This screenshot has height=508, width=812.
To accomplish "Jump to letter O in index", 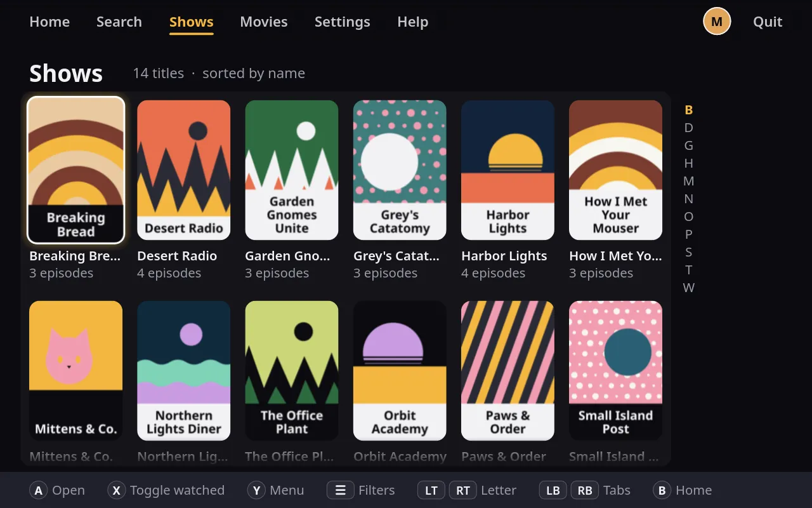I will tap(689, 217).
